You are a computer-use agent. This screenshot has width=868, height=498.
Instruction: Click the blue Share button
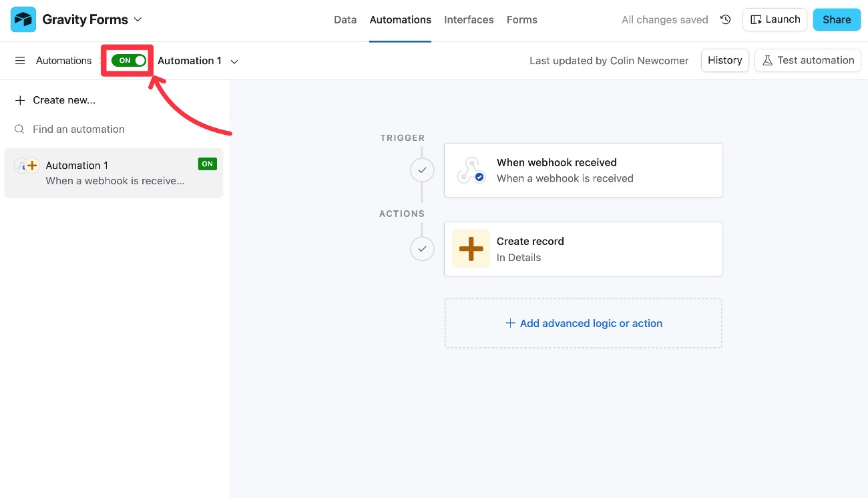coord(837,19)
